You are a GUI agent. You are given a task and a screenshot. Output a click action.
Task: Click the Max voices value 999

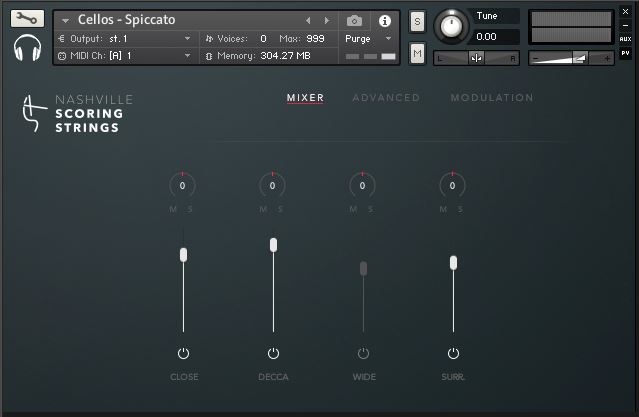click(x=315, y=39)
